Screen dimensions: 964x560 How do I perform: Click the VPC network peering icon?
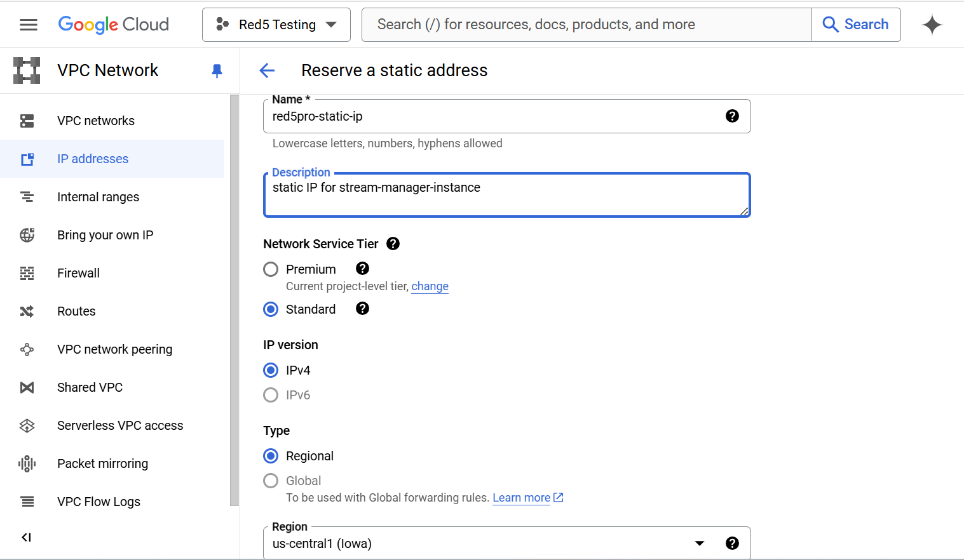[x=27, y=349]
